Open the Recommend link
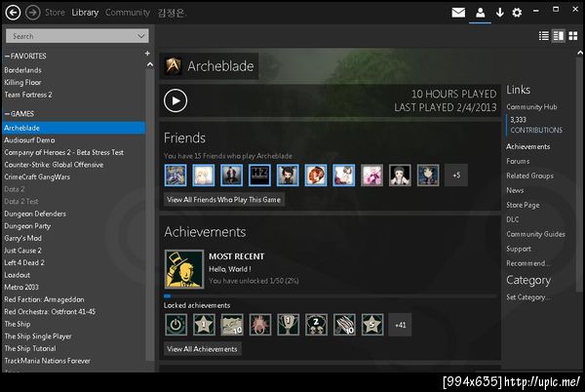Image resolution: width=585 pixels, height=392 pixels. click(527, 263)
